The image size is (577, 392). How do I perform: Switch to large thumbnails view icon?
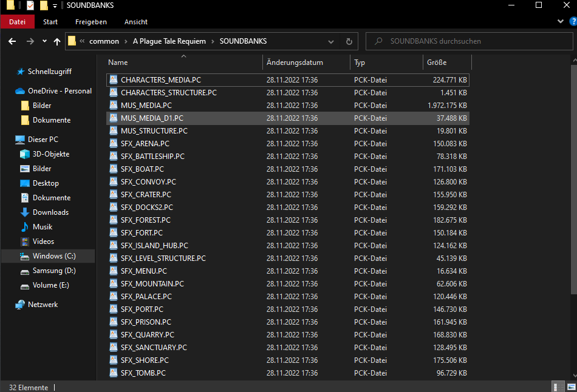pyautogui.click(x=571, y=387)
